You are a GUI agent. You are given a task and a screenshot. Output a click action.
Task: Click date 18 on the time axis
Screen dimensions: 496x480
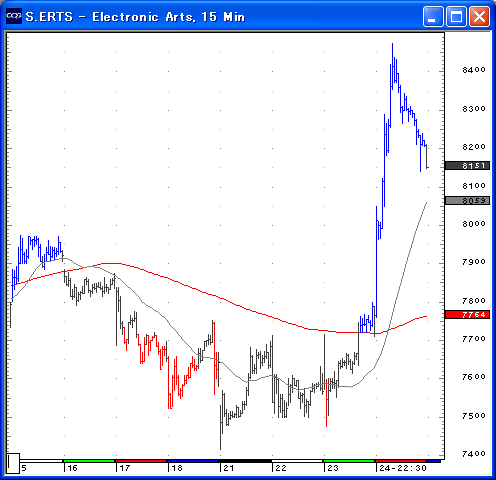tap(177, 468)
